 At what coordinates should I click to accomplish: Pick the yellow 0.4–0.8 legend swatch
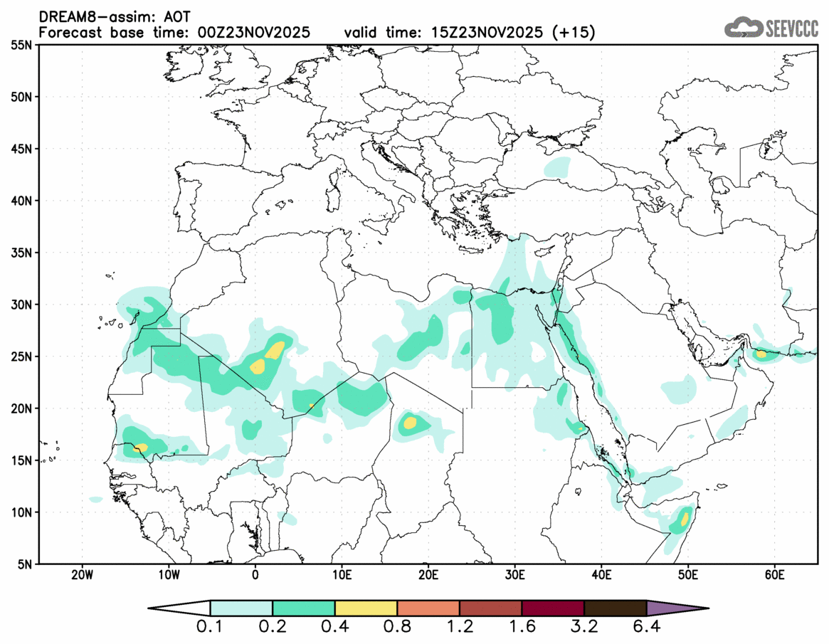click(x=366, y=608)
